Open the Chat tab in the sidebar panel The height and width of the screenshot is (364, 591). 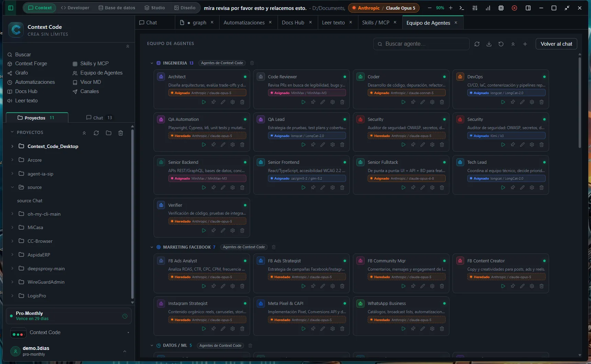click(x=99, y=118)
